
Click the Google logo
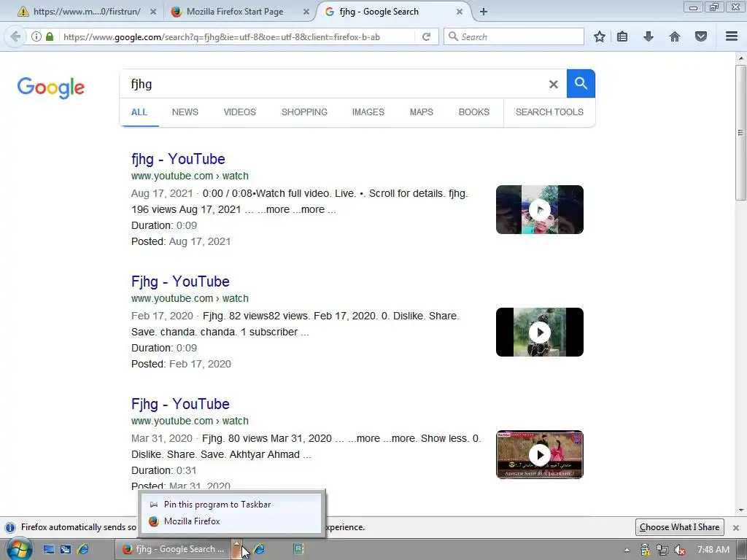(x=51, y=87)
